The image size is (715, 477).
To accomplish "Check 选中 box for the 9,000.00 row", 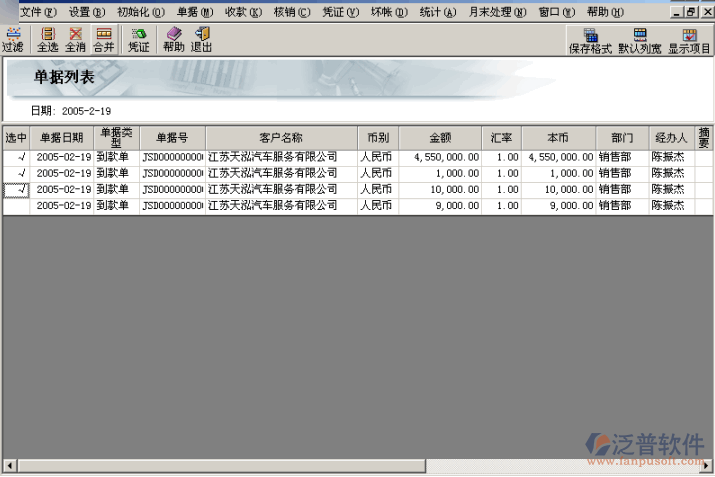I will click(16, 206).
